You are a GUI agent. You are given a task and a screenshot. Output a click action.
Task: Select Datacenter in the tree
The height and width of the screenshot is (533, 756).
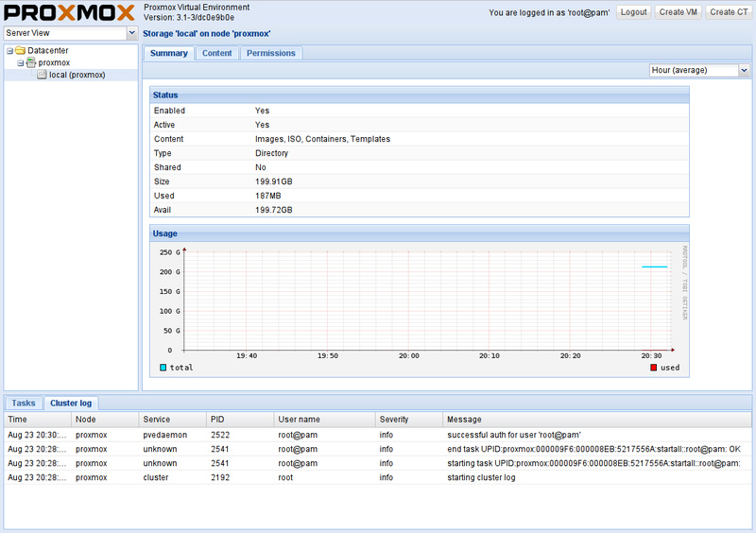point(48,50)
